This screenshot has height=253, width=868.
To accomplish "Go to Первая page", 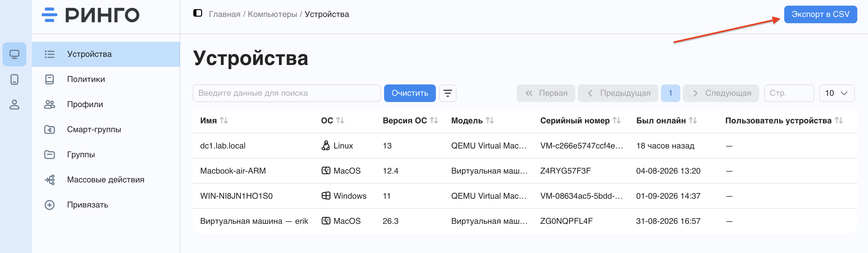I will (545, 93).
